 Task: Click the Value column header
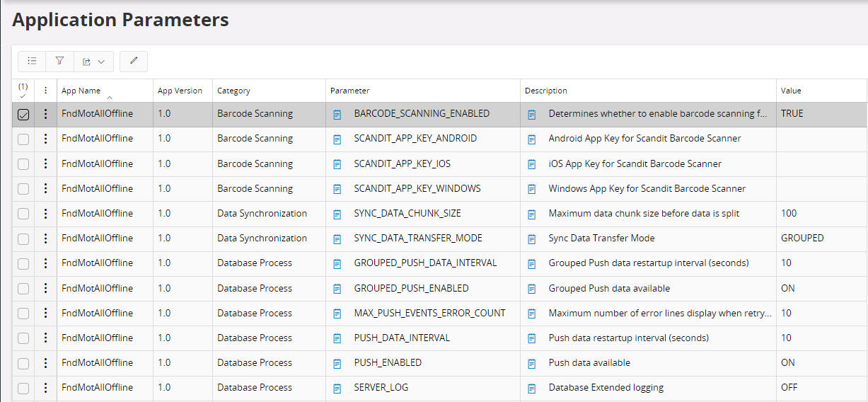tap(791, 91)
